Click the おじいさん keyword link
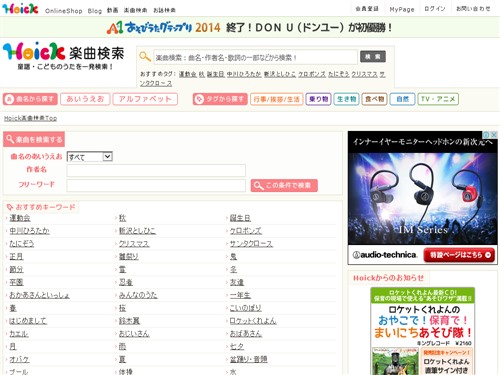500x375 pixels. point(134,333)
